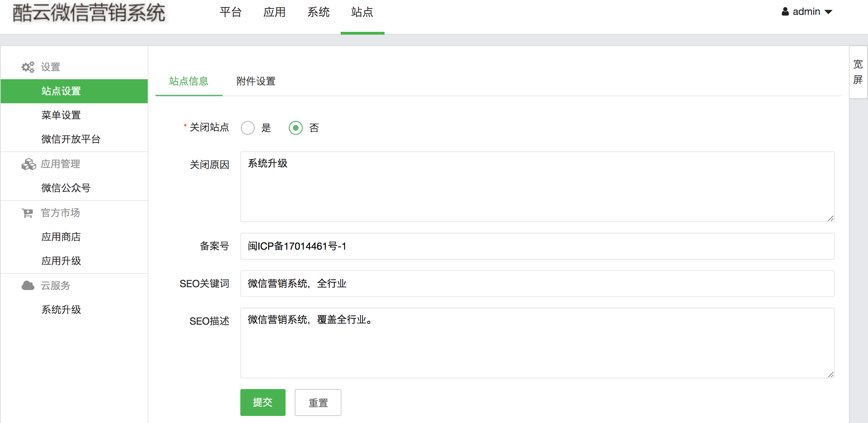The height and width of the screenshot is (423, 868).
Task: Click the 关闭原因 textarea resize handle
Action: click(x=831, y=218)
